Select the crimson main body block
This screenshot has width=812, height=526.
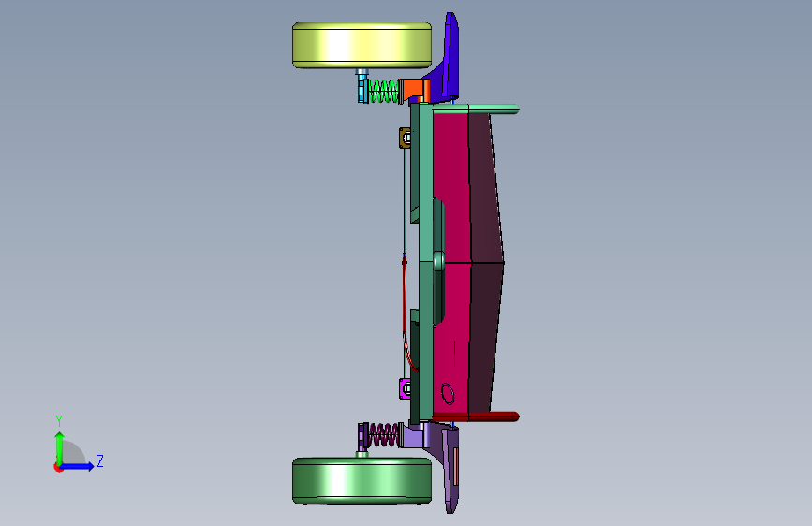(x=451, y=262)
